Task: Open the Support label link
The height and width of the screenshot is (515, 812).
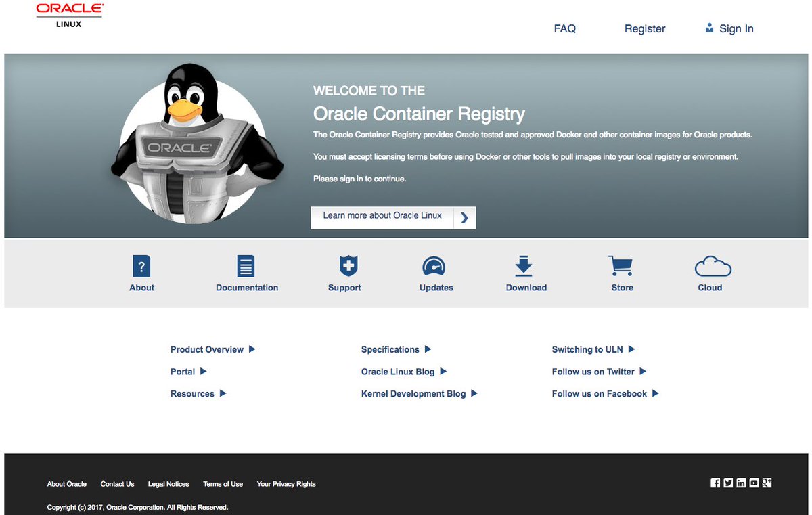Action: point(344,288)
